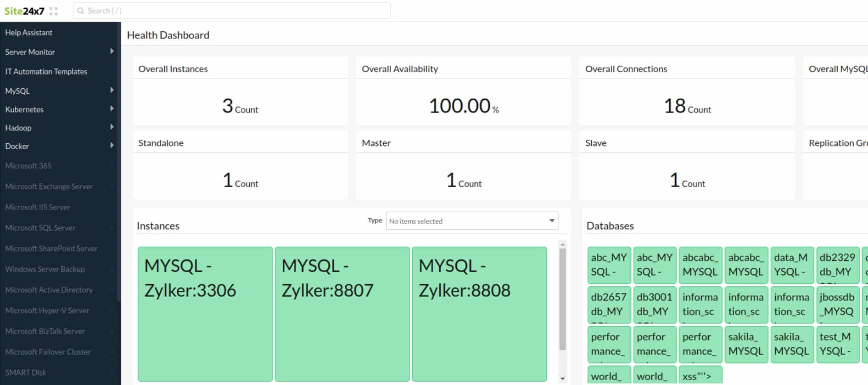The height and width of the screenshot is (385, 868).
Task: Open MYSQL - Zylker:3306 instance tile
Action: tap(205, 314)
